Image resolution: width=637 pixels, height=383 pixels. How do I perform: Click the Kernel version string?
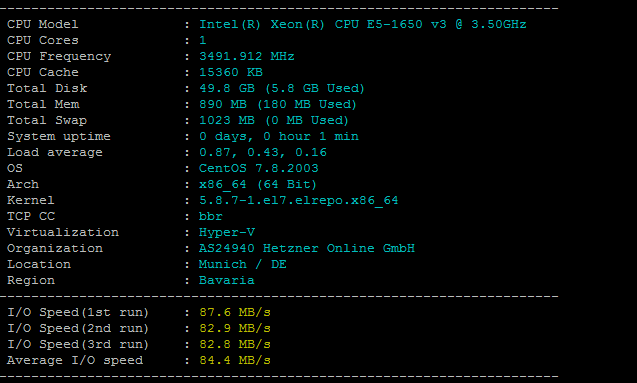[x=299, y=201]
